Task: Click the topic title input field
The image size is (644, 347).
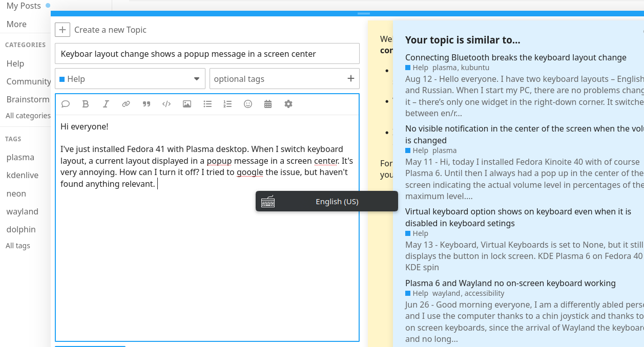Action: pyautogui.click(x=207, y=54)
